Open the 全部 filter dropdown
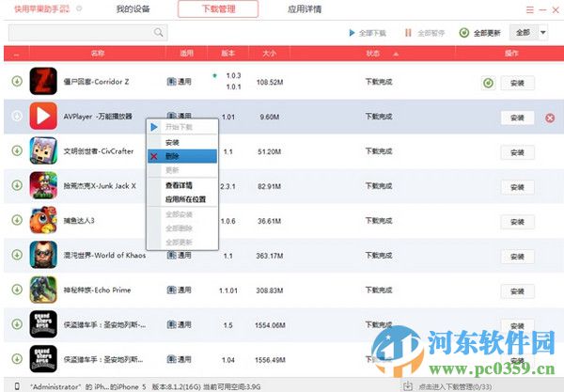The height and width of the screenshot is (392, 564). (528, 33)
